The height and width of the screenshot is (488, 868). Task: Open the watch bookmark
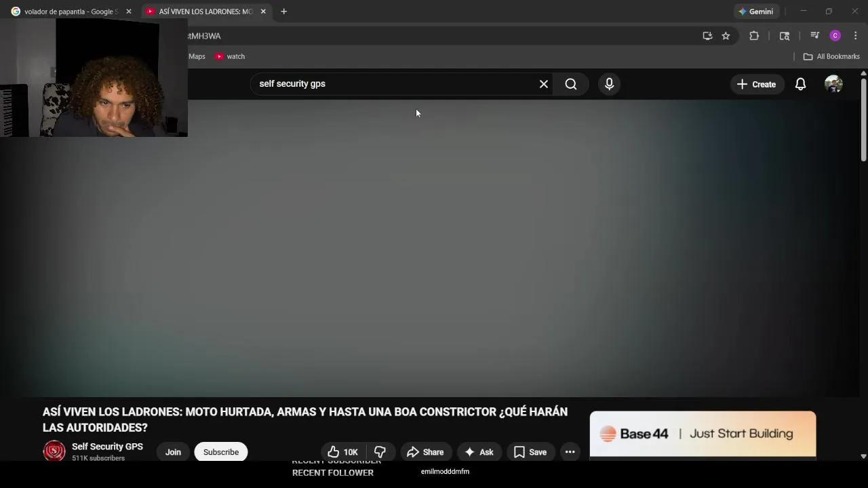(x=230, y=56)
